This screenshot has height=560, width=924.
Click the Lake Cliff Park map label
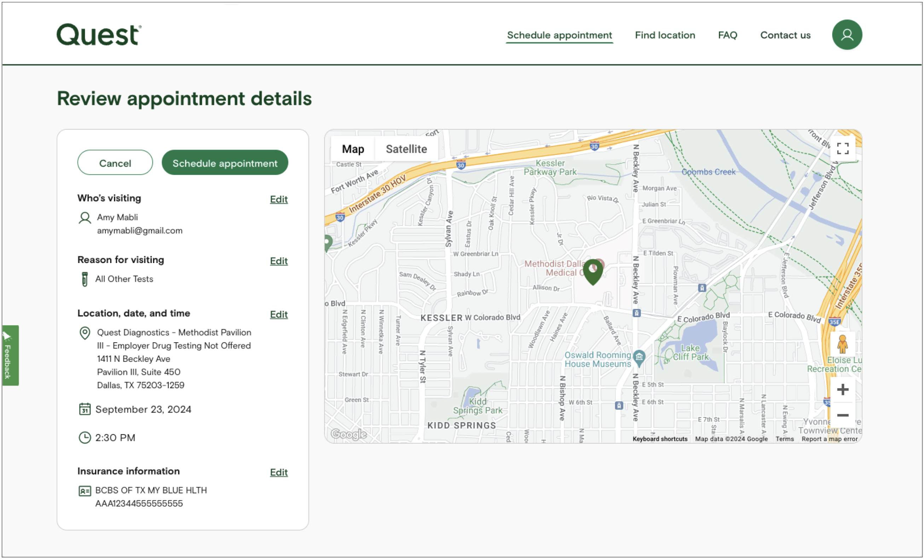coord(691,353)
